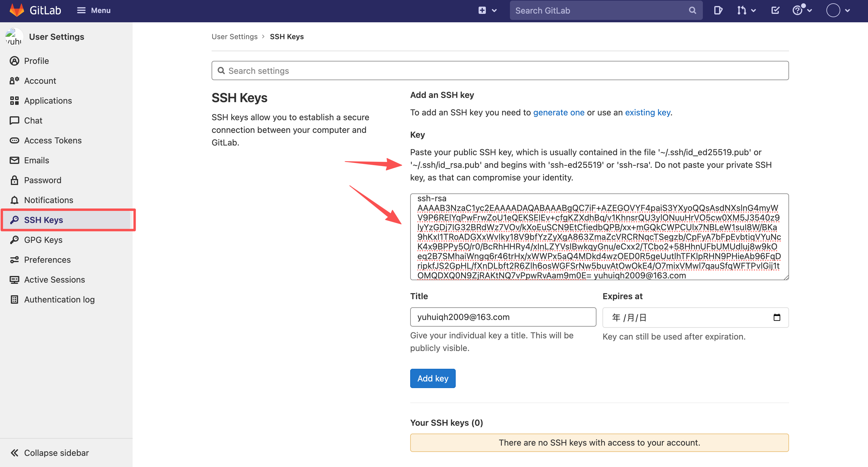Open Access Tokens settings page
Viewport: 868px width, 467px height.
[x=52, y=140]
